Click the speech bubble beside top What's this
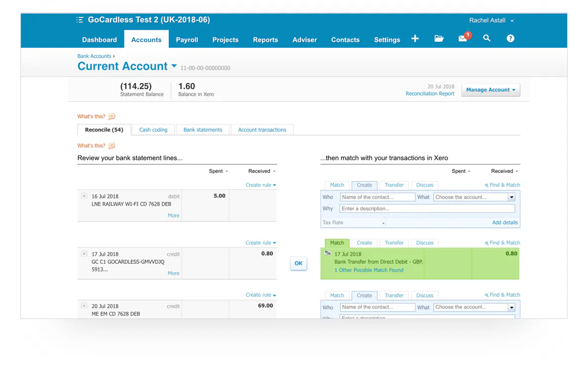This screenshot has width=588, height=388. pyautogui.click(x=112, y=116)
